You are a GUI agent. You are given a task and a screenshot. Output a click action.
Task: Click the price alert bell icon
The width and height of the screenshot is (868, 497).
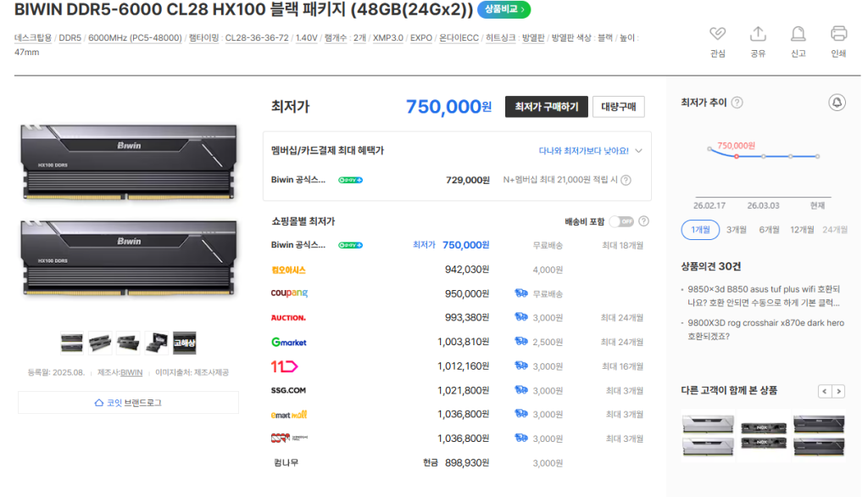pyautogui.click(x=837, y=103)
